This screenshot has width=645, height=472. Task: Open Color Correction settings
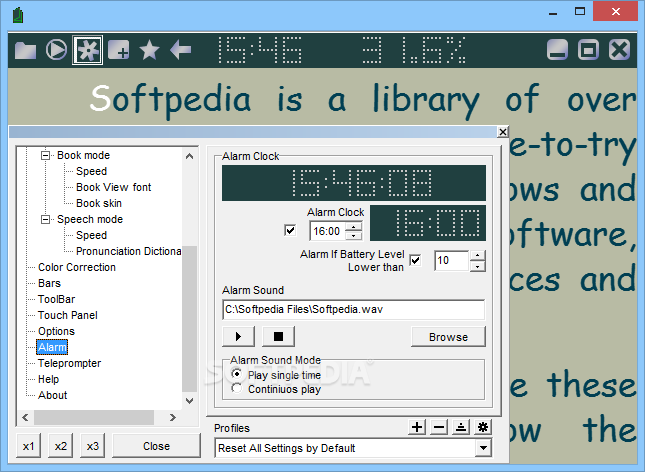click(77, 267)
